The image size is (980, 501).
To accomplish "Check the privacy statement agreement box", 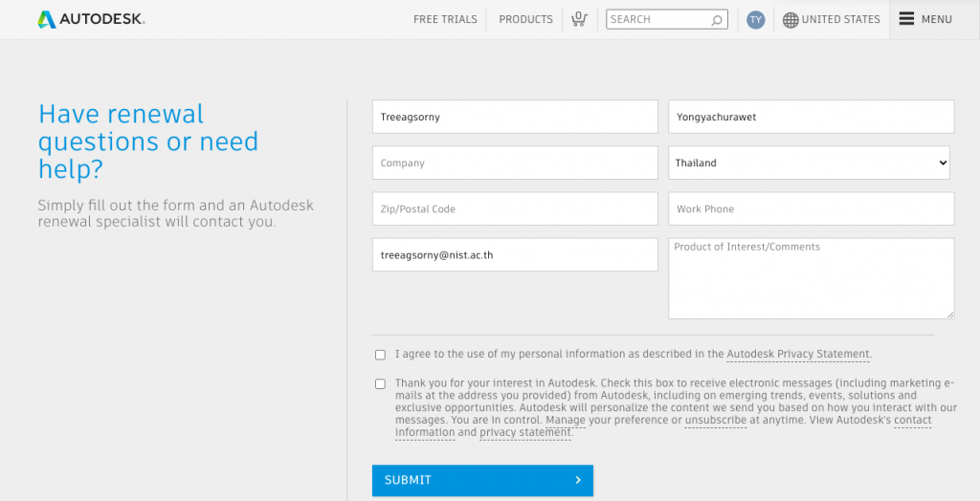I will click(380, 355).
